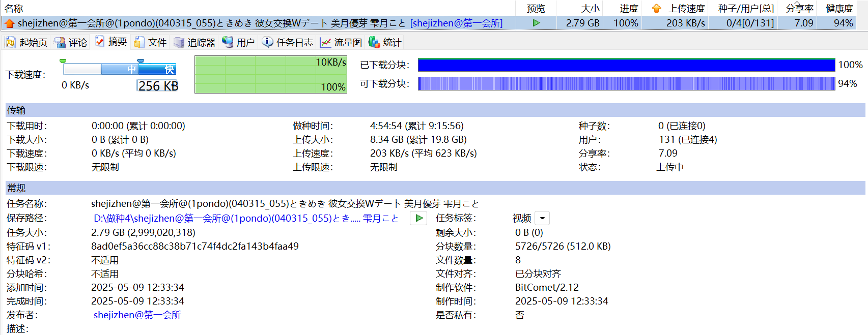Image resolution: width=868 pixels, height=335 pixels.
Task: Click the task size 2.79 GB (2,999,020,318)
Action: coord(143,232)
